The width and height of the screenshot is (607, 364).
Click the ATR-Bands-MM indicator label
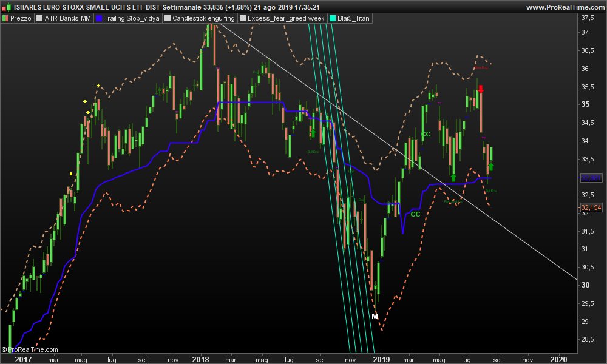tap(68, 18)
